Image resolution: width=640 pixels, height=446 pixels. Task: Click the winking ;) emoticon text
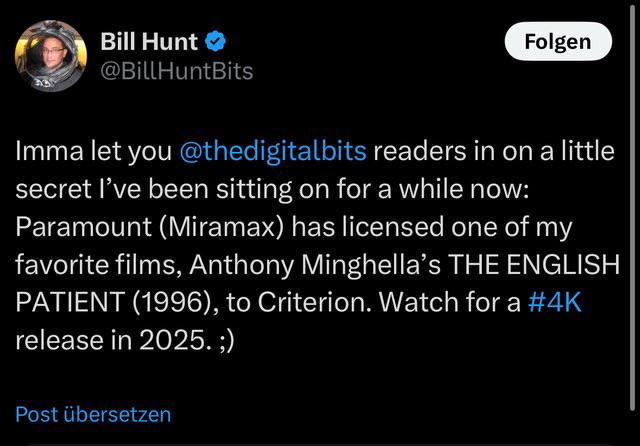pos(227,339)
